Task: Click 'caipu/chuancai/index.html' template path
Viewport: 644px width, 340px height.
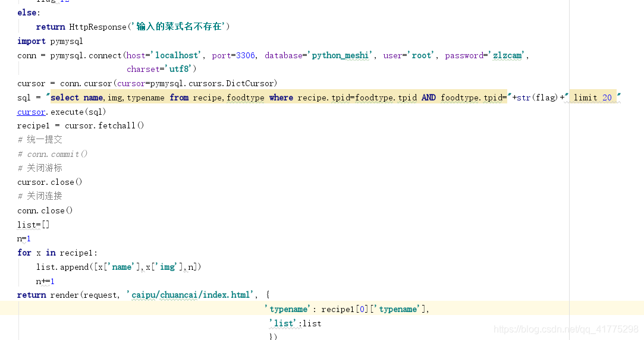Action: click(190, 295)
